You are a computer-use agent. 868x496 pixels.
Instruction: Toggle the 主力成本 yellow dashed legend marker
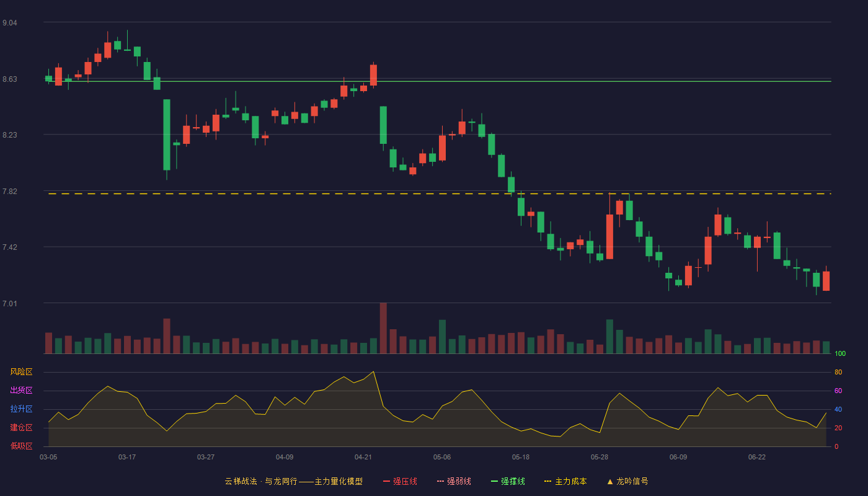point(548,481)
